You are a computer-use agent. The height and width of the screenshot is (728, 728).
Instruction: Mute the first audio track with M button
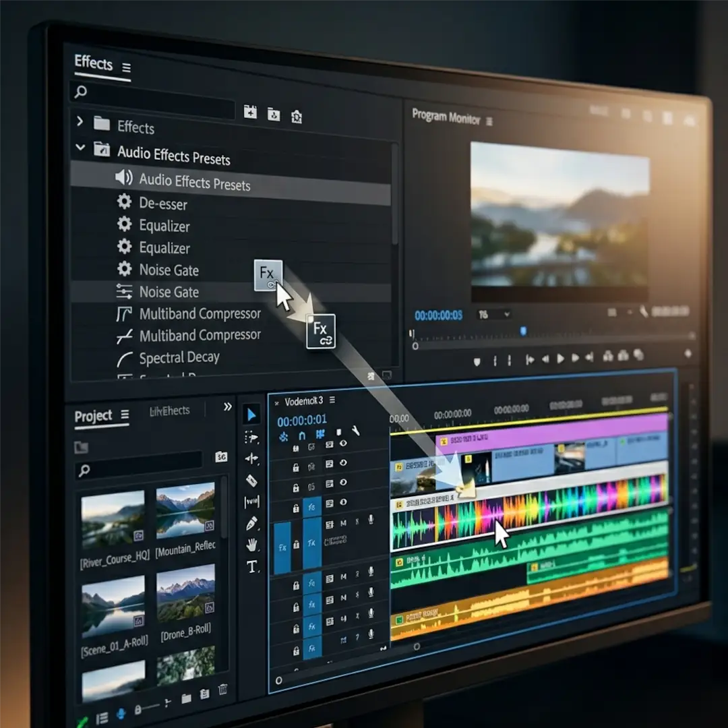point(343,523)
